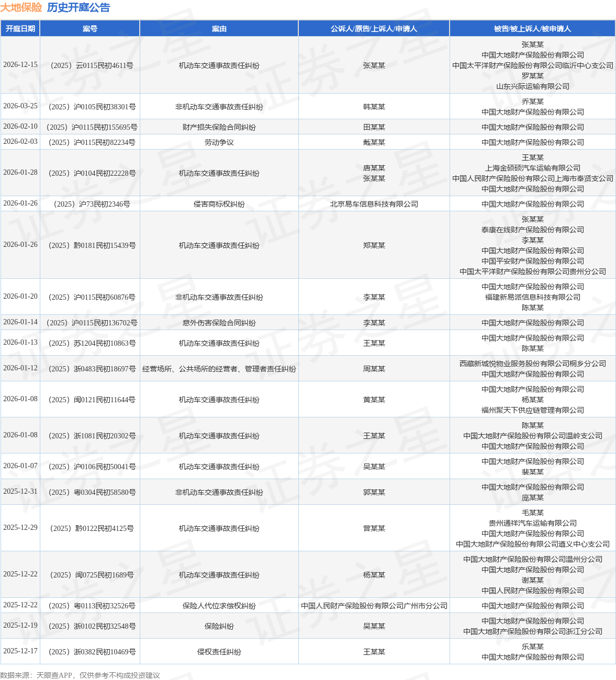Click 中国太平洋财产保险股份有限公司贵州分公司
Viewport: 616px width, 680px height.
coord(533,271)
